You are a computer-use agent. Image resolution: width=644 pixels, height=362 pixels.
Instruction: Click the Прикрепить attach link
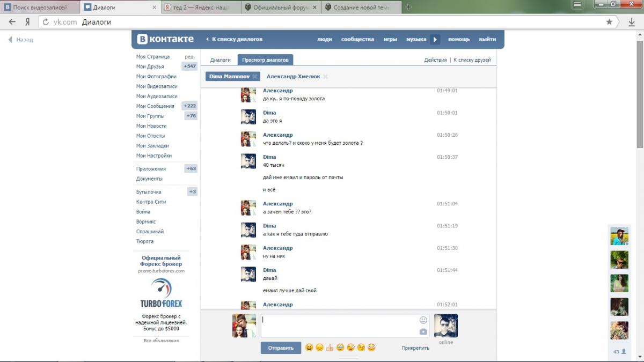[x=415, y=348]
